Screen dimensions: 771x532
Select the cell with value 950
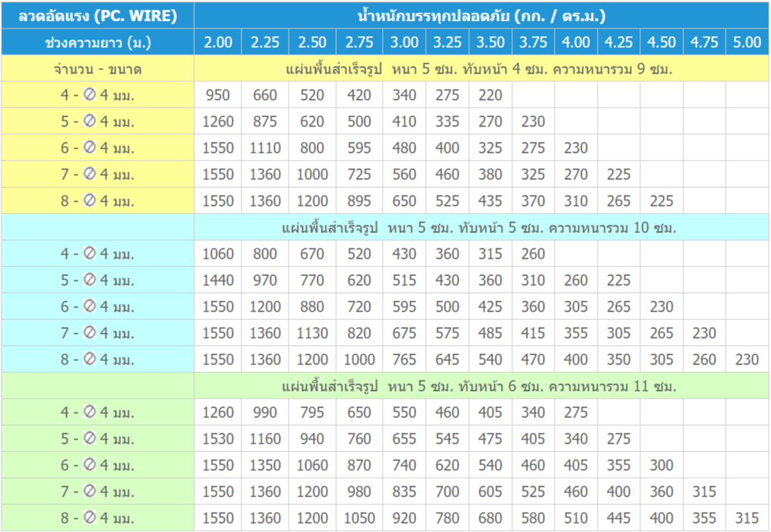point(218,95)
